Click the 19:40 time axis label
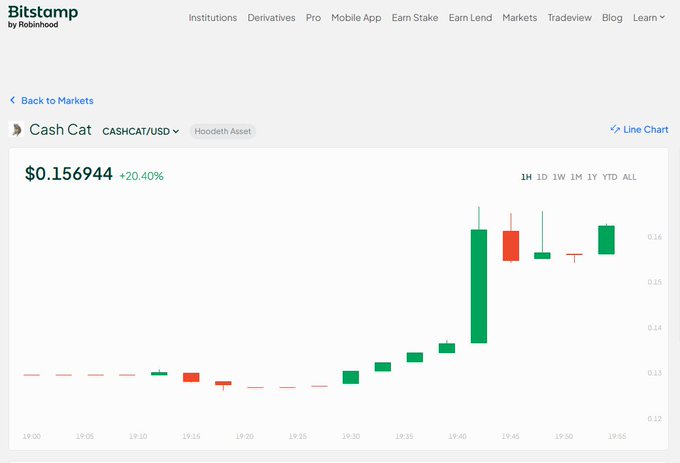 457,436
